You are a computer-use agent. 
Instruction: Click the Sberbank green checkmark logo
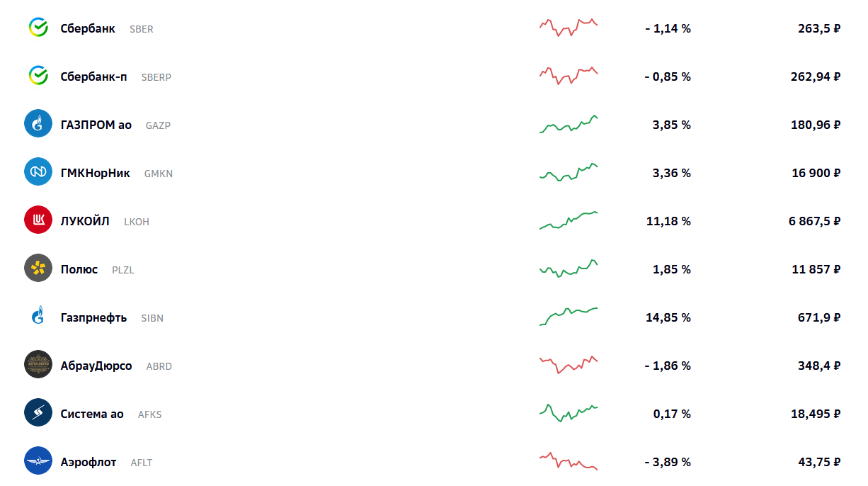(x=38, y=28)
